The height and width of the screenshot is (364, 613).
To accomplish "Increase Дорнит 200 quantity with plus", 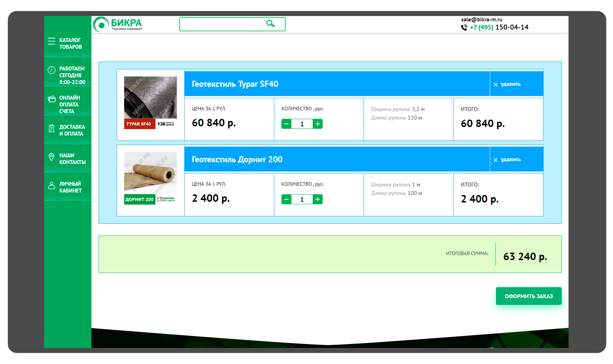I will click(x=318, y=199).
